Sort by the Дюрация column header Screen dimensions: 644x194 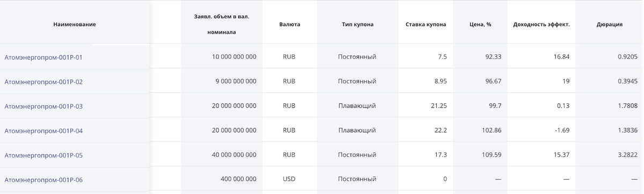tap(609, 24)
